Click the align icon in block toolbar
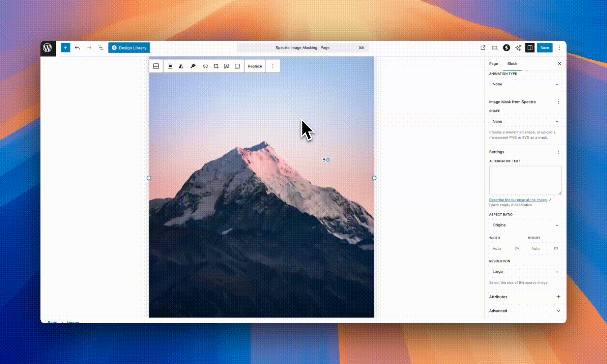The height and width of the screenshot is (364, 607). click(x=170, y=66)
